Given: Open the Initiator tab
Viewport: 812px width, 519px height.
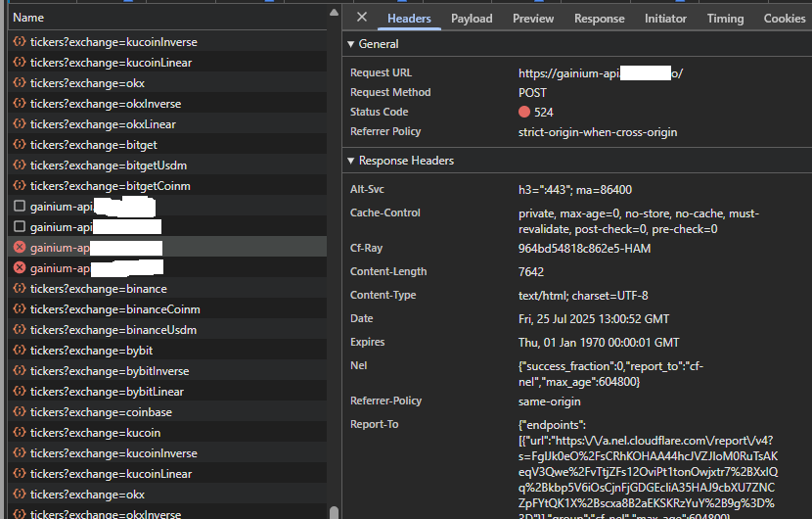Looking at the screenshot, I should tap(665, 19).
